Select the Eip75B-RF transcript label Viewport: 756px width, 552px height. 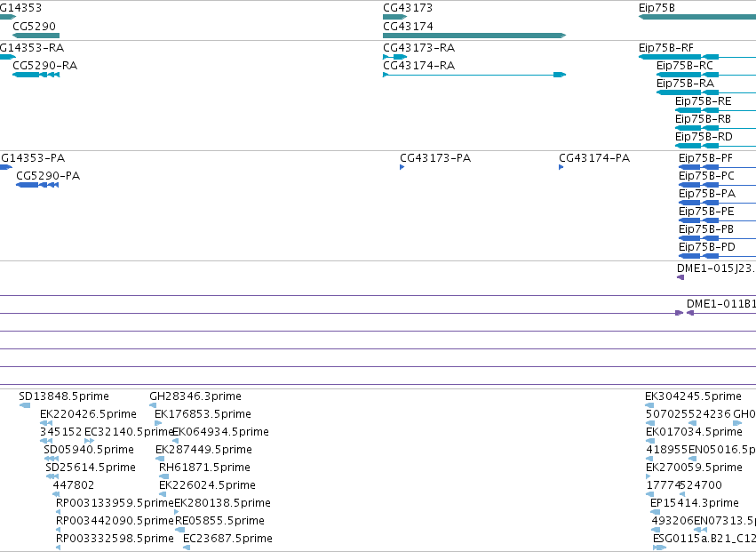coord(666,47)
